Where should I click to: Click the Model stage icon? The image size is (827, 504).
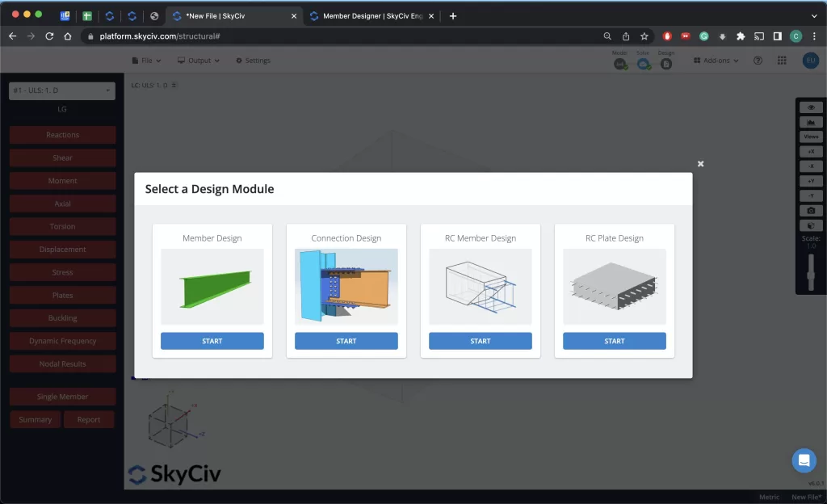tap(620, 64)
